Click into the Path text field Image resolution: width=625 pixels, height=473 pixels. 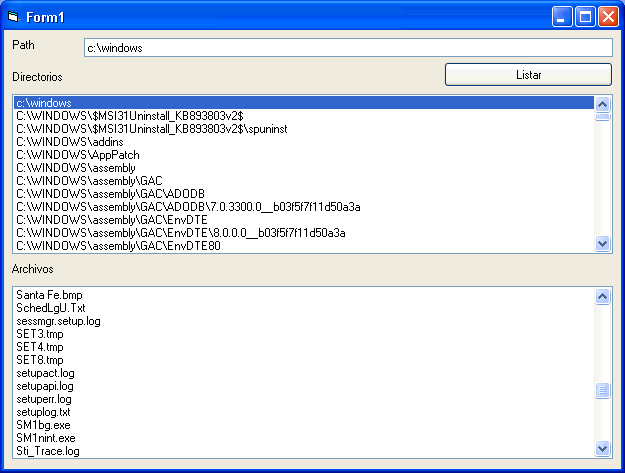coord(347,48)
